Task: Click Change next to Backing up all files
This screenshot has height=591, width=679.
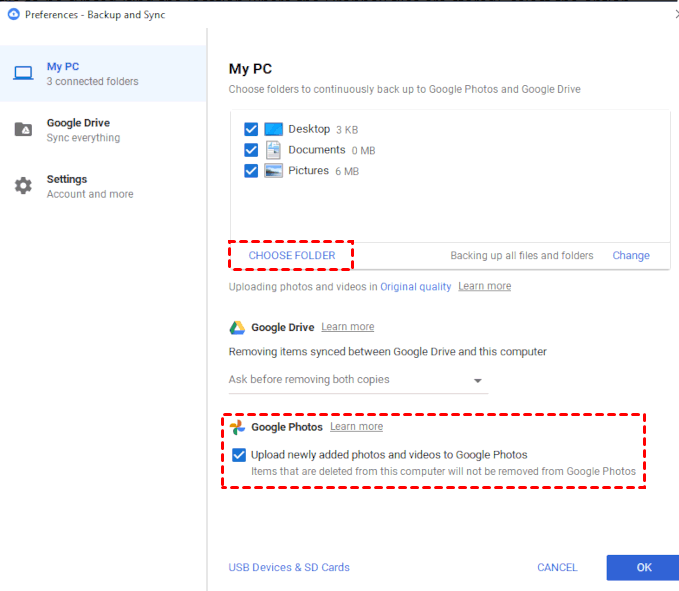Action: click(x=631, y=255)
